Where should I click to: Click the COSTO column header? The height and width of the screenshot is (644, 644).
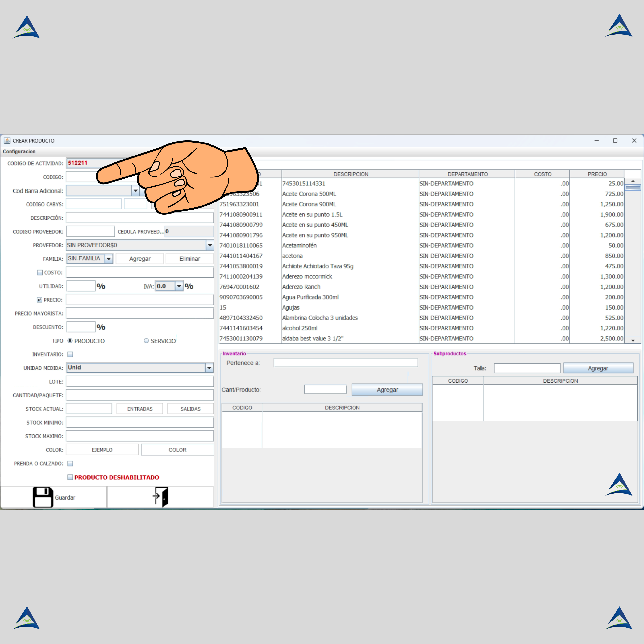[542, 174]
